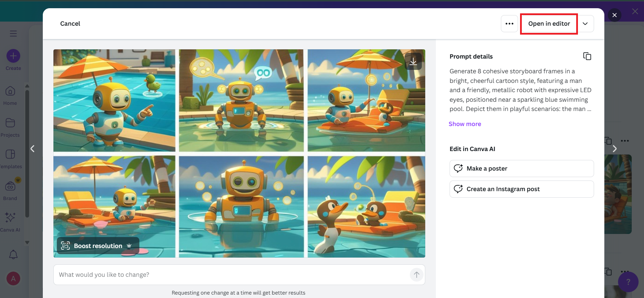644x298 pixels.
Task: Open notifications bell in the sidebar
Action: [x=13, y=254]
